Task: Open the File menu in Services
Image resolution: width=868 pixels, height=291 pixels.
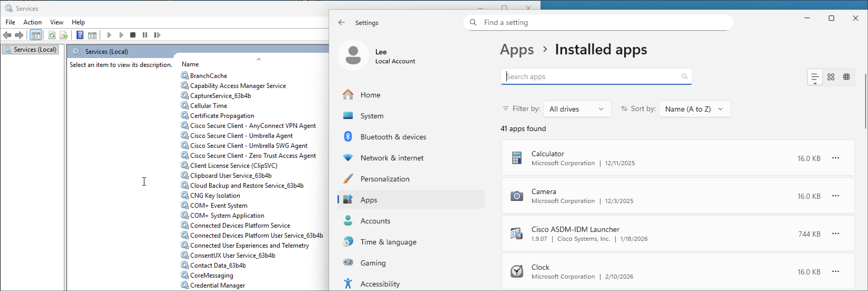Action: click(x=10, y=22)
